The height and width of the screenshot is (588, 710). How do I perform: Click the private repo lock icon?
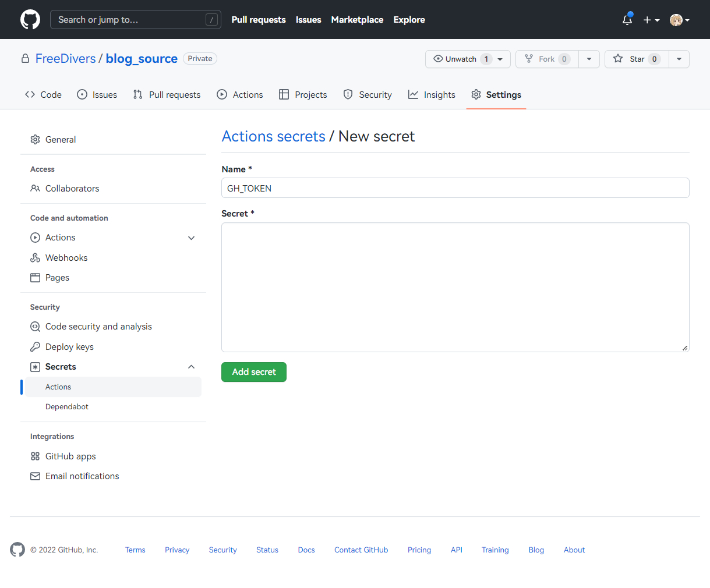(x=25, y=59)
